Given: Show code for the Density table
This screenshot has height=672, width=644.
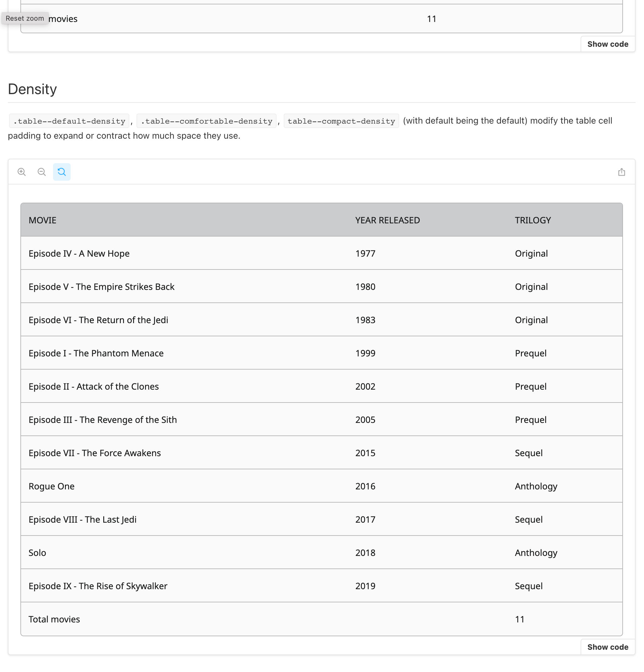Looking at the screenshot, I should (x=607, y=647).
